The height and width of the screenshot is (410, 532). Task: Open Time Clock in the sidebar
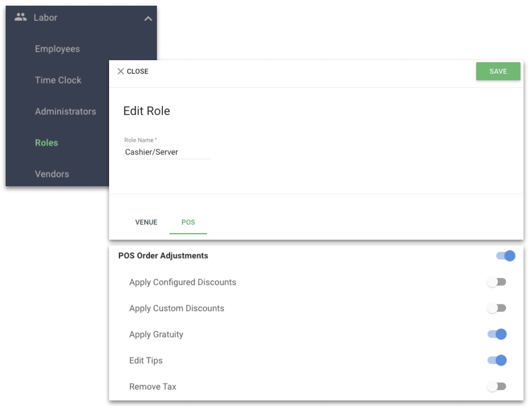point(58,80)
